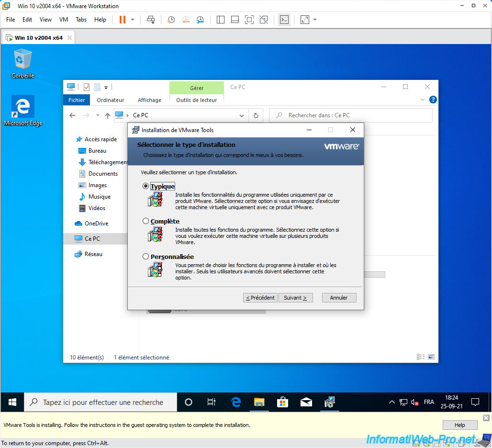This screenshot has height=448, width=492.
Task: Select the Complète installation type
Action: tap(145, 221)
